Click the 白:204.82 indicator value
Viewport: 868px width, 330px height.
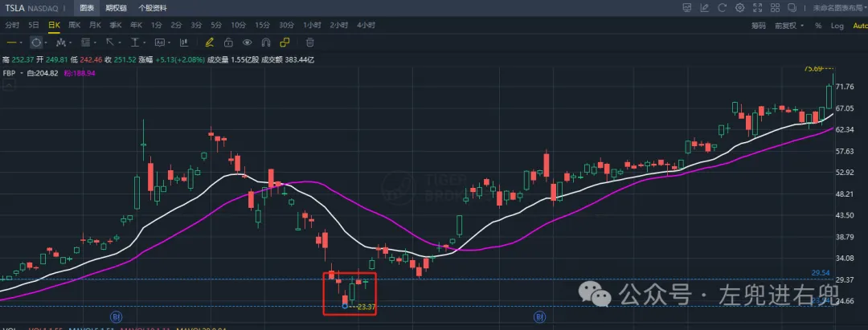[43, 73]
